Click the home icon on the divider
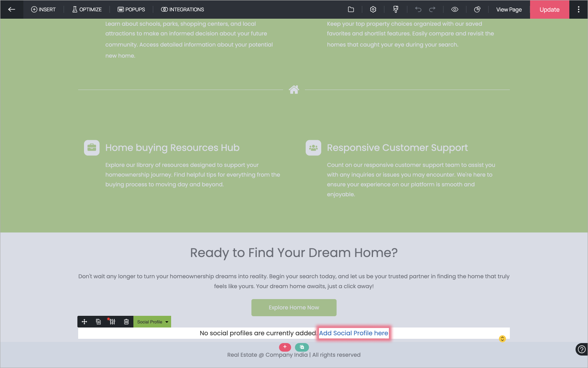The image size is (588, 368). point(294,90)
